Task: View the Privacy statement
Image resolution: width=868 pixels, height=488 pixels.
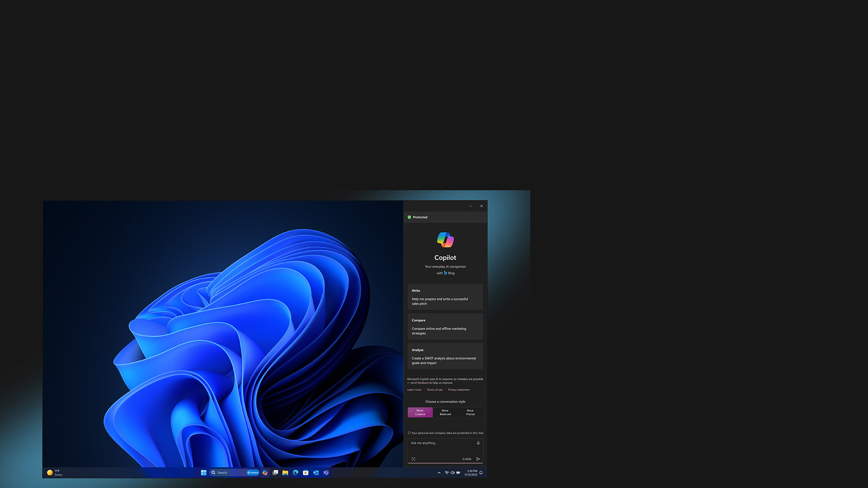Action: pyautogui.click(x=458, y=389)
